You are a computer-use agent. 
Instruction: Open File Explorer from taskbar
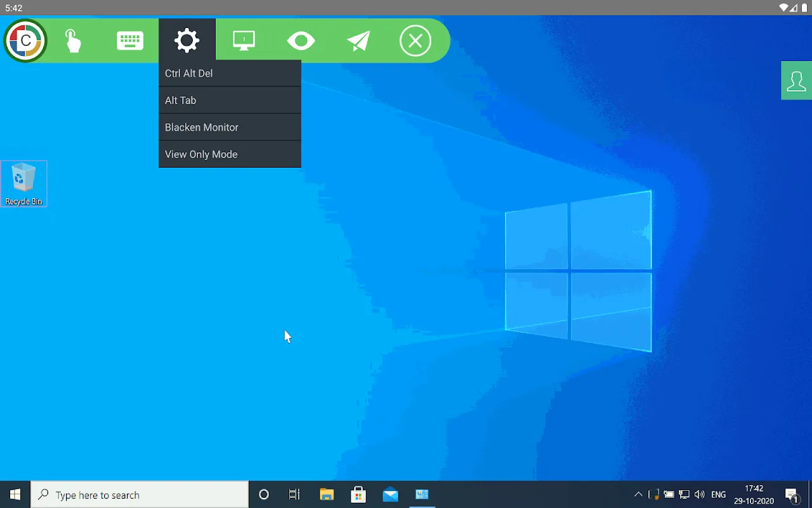pos(327,495)
